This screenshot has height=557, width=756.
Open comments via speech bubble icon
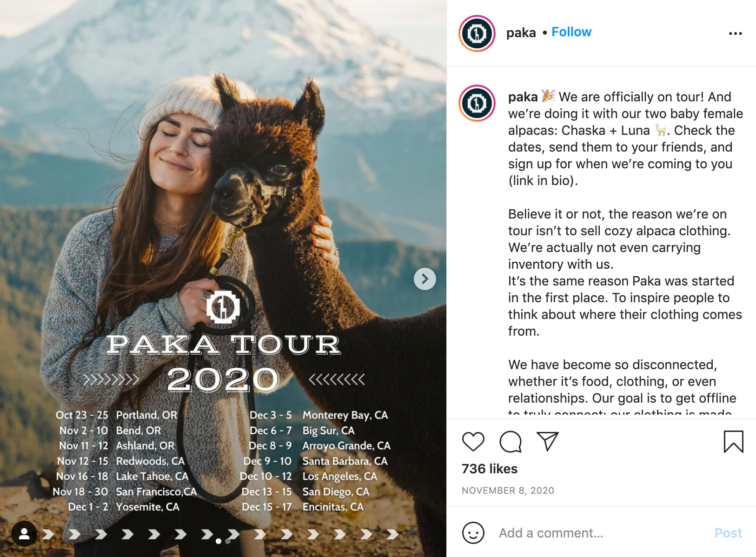coord(511,441)
